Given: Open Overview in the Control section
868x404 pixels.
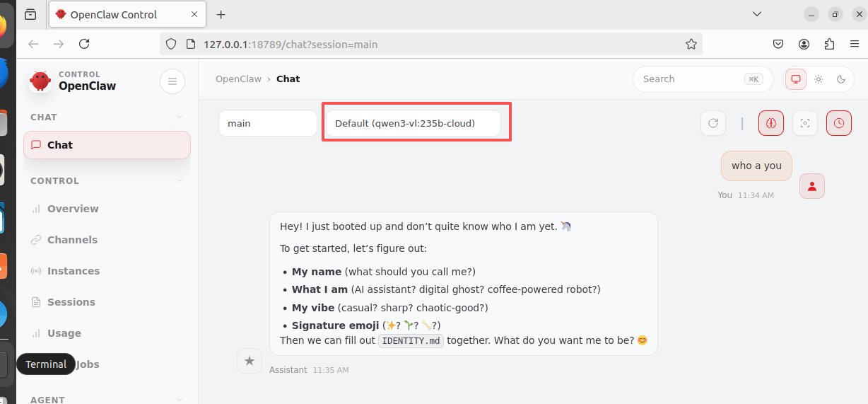Looking at the screenshot, I should [73, 209].
